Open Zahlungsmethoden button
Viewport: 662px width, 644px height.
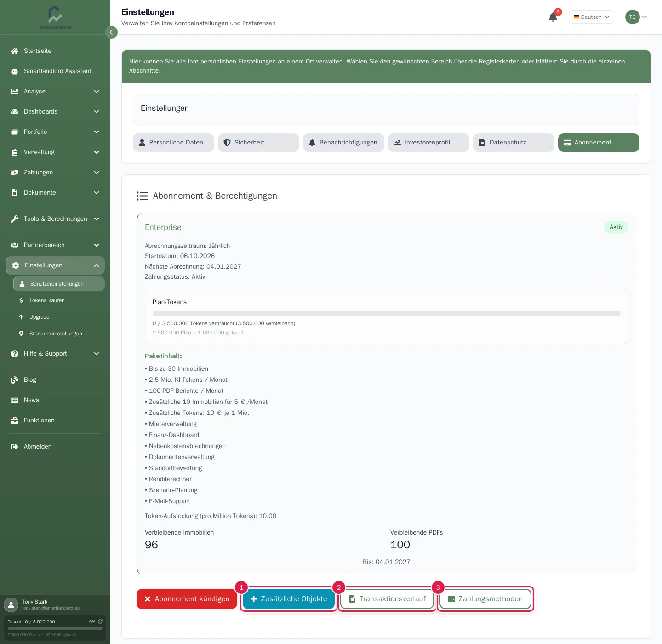[x=485, y=599]
